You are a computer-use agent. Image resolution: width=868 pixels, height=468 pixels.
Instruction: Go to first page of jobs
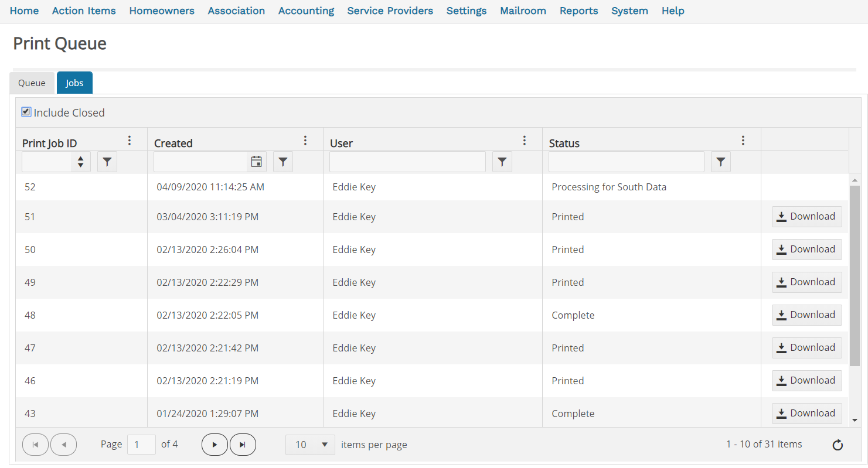coord(35,445)
